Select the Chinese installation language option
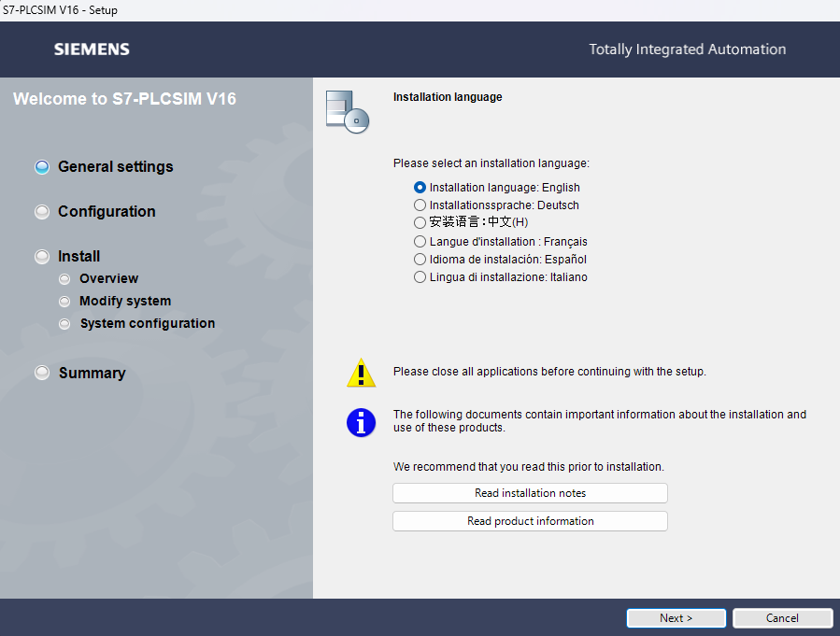Image resolution: width=840 pixels, height=636 pixels. click(x=420, y=222)
